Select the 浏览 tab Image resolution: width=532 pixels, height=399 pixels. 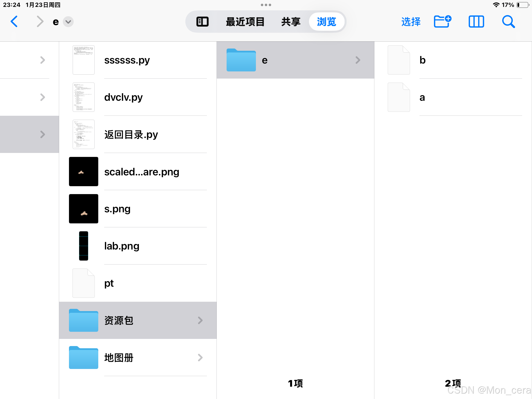(x=326, y=22)
